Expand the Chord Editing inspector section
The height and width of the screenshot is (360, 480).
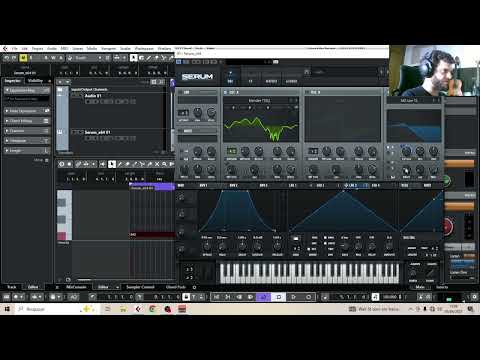pyautogui.click(x=27, y=121)
